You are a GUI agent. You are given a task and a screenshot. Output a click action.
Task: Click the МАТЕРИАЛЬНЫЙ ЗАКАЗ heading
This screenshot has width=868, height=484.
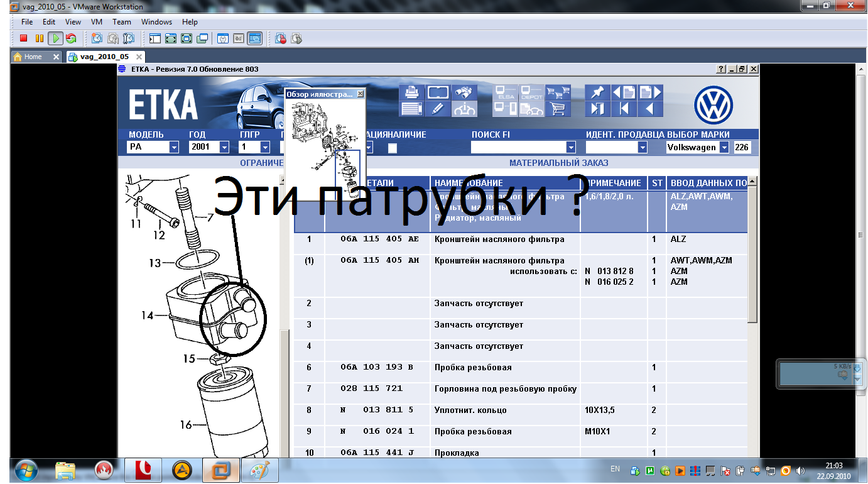(x=558, y=163)
